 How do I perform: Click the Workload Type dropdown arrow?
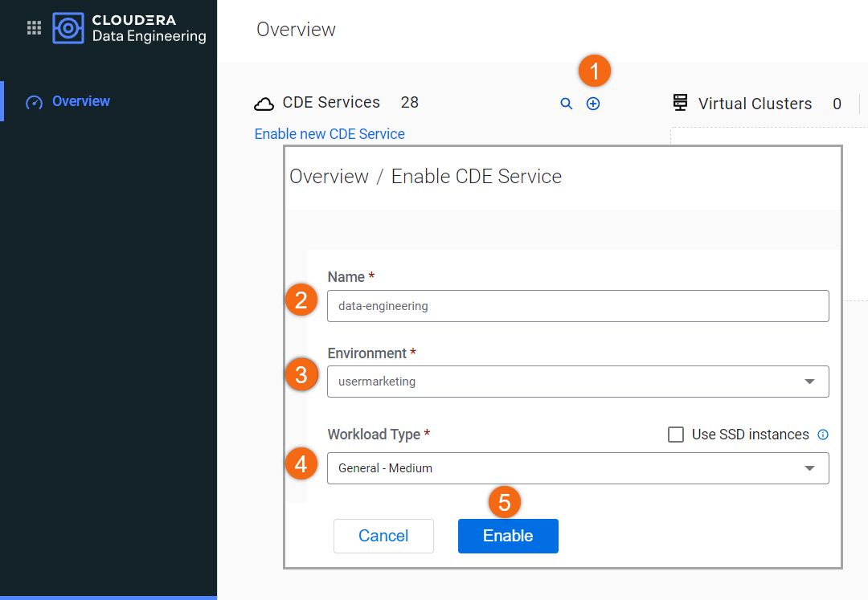[809, 468]
